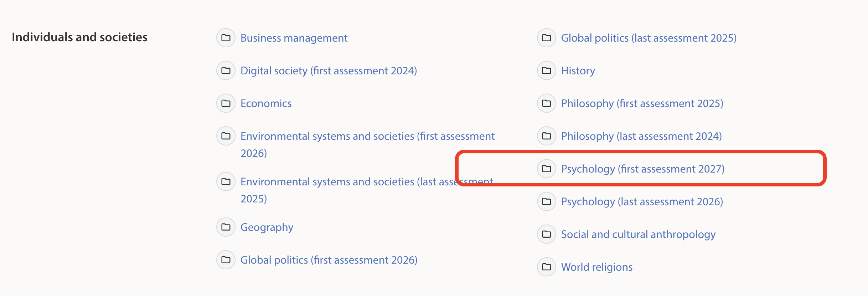Open Psychology (last assessment 2026) link
This screenshot has width=868, height=296.
(x=642, y=202)
